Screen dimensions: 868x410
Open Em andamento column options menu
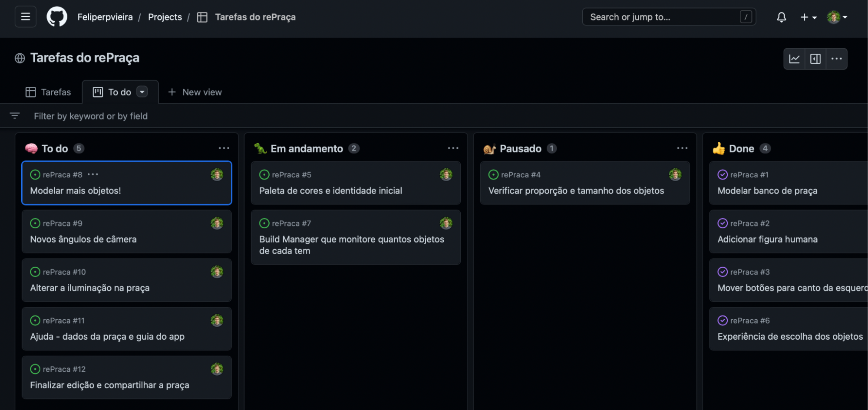[x=453, y=148]
